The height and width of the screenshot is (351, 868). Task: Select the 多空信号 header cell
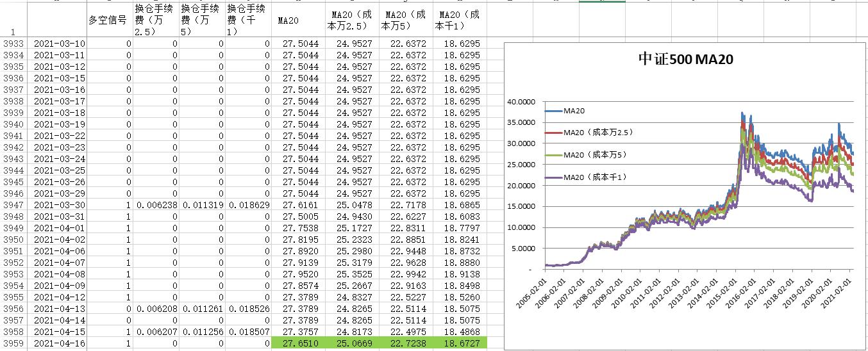(110, 20)
